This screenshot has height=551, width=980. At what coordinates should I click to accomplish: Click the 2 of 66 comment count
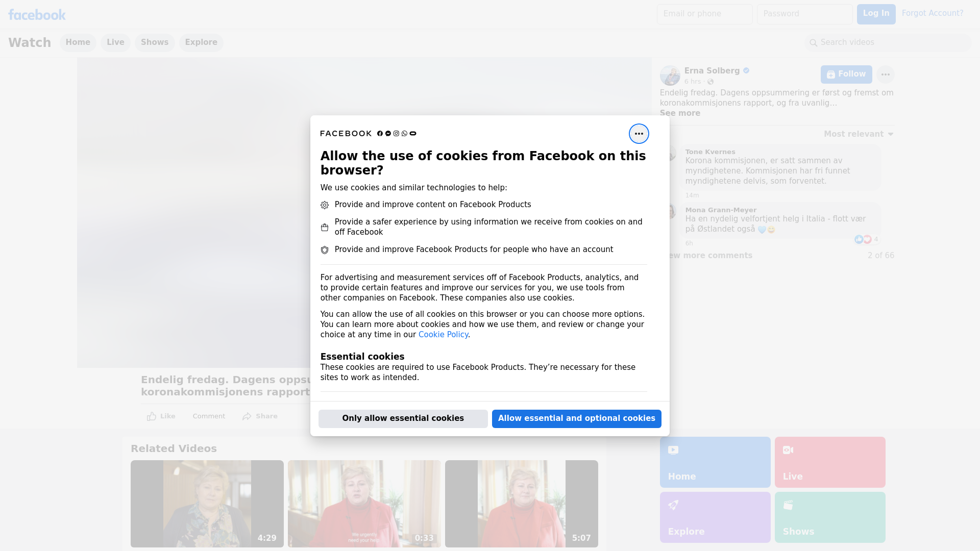point(880,256)
